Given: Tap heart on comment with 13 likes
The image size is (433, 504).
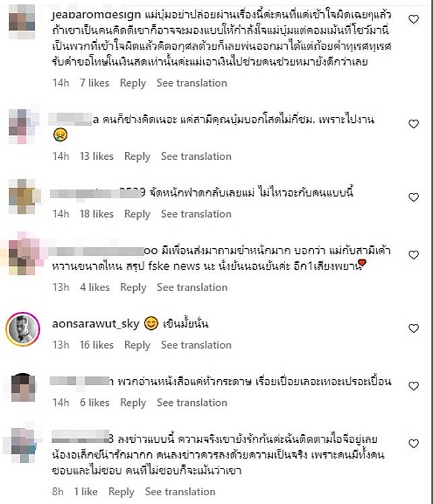Looking at the screenshot, I should (x=414, y=124).
